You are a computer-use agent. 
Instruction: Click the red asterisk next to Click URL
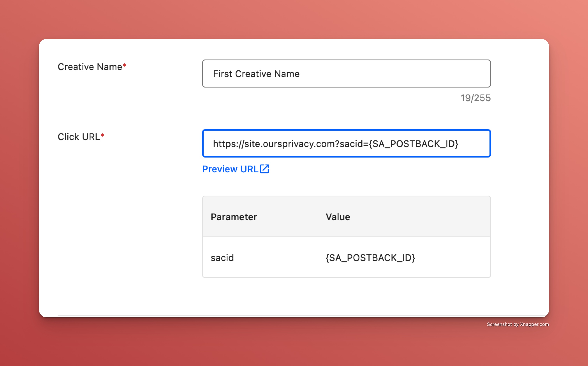(x=102, y=135)
